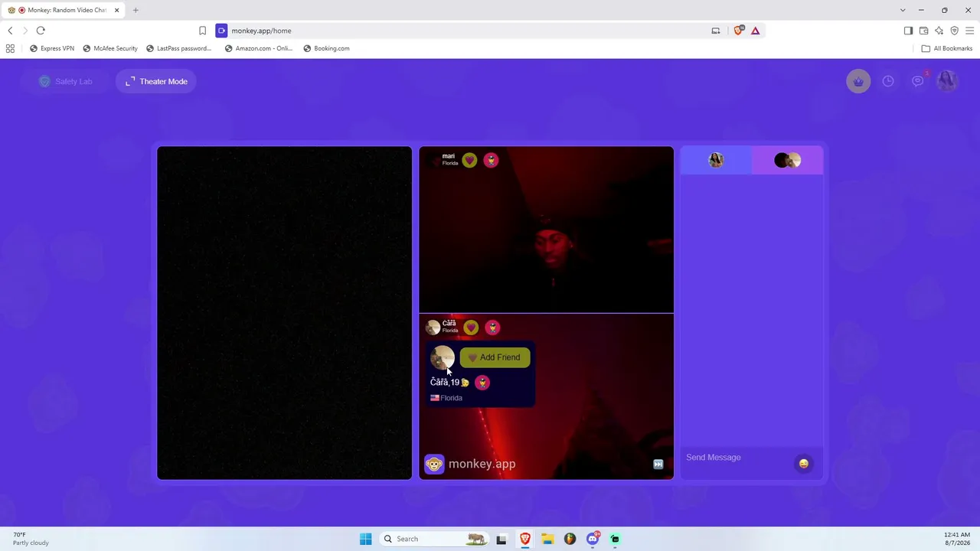Screen dimensions: 980x551
Task: Open FL Studio from the taskbar
Action: point(570,539)
